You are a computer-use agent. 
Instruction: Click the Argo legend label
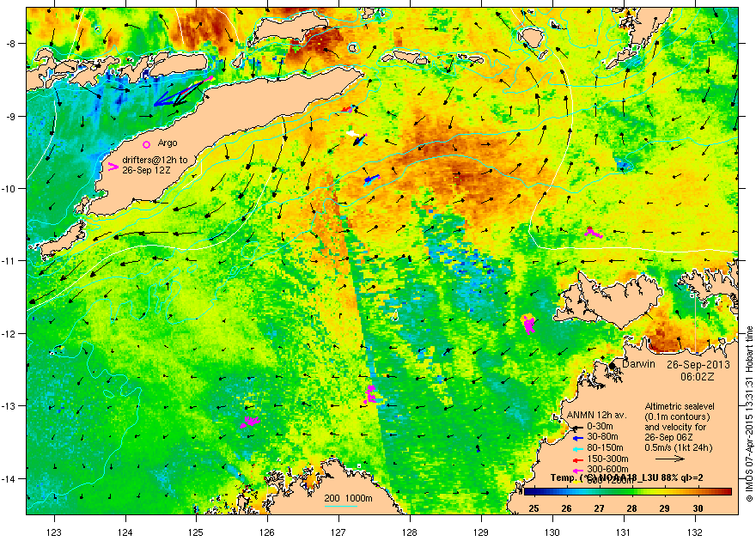pos(168,143)
